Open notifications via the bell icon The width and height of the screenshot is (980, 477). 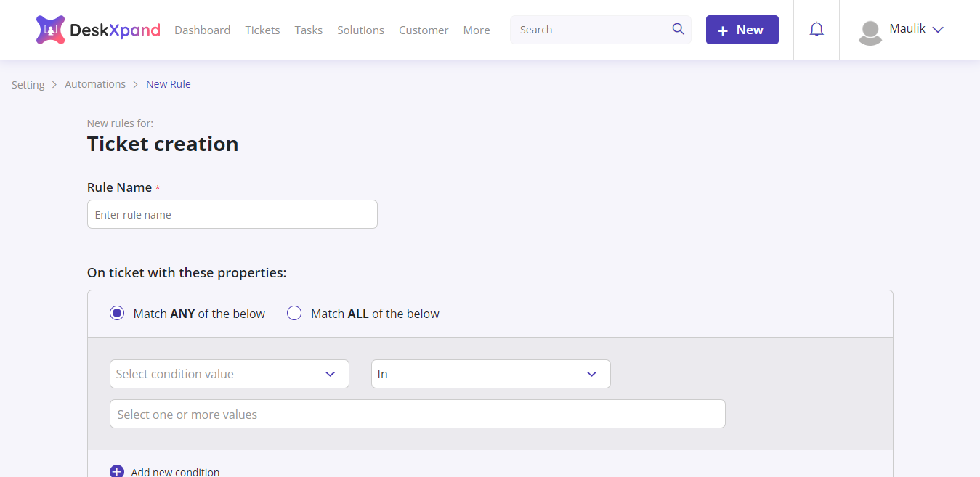tap(816, 29)
